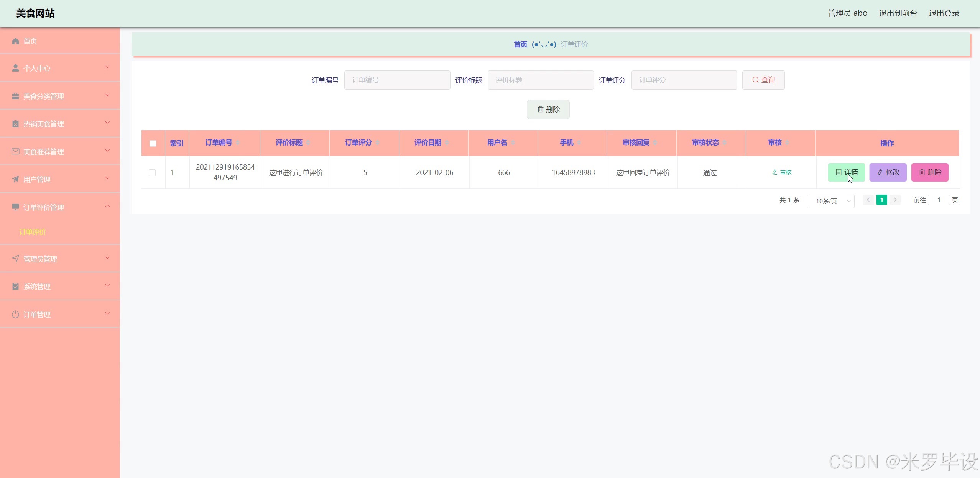
Task: Click the home icon in sidebar
Action: tap(15, 41)
